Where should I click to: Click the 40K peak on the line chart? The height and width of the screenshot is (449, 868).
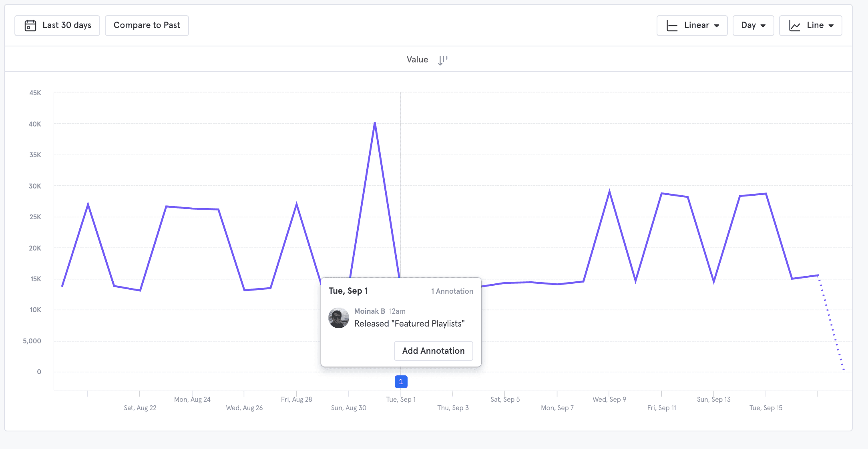(375, 123)
